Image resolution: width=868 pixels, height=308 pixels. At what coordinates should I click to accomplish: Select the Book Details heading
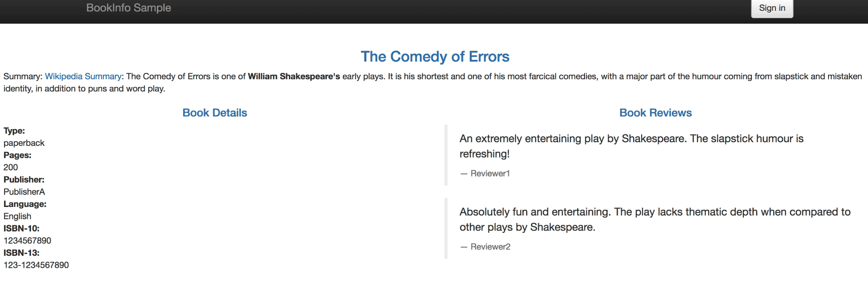pos(215,113)
